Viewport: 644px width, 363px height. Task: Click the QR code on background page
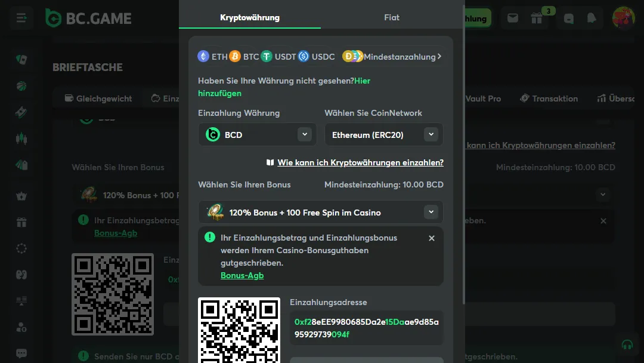113,294
